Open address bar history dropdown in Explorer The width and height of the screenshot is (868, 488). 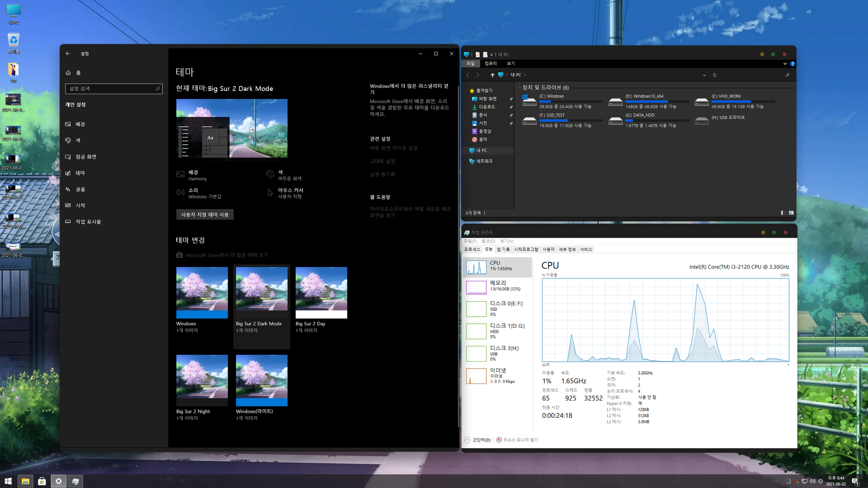tap(704, 75)
